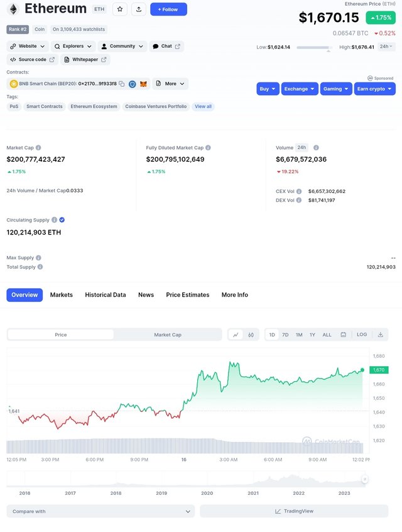The width and height of the screenshot is (402, 532).
Task: Click the low/high price range bar
Action: (x=315, y=48)
